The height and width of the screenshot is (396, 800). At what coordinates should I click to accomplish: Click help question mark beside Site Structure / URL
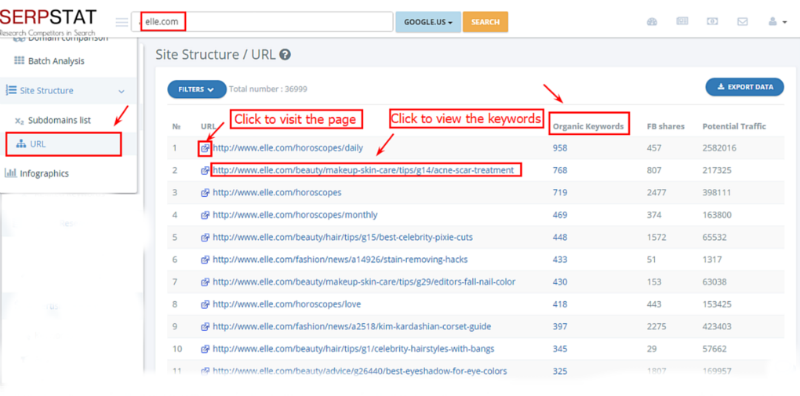click(x=286, y=55)
